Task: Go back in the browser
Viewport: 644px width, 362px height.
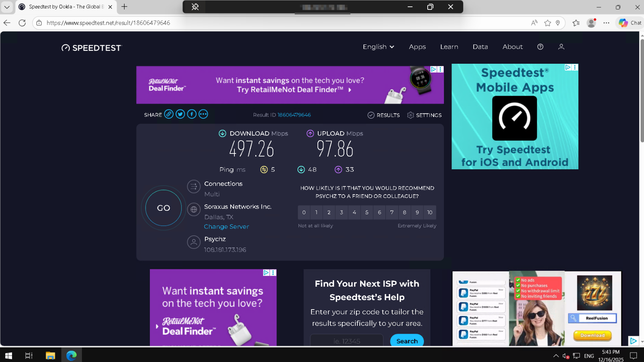Action: [7, 23]
